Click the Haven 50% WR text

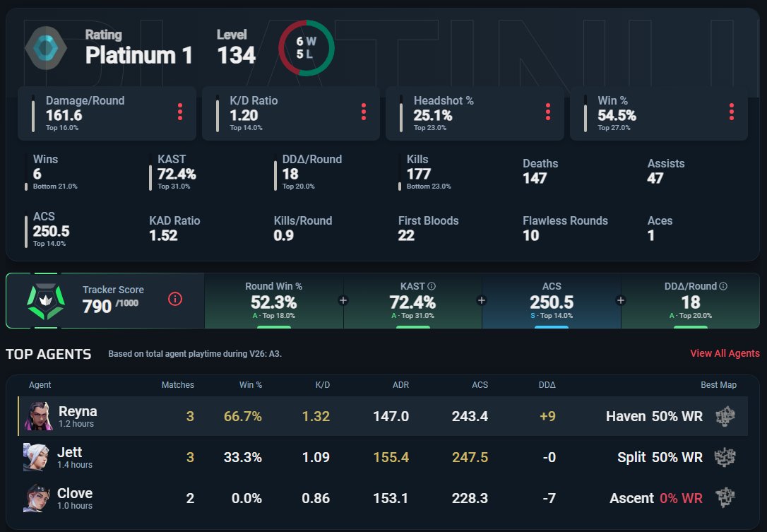[654, 417]
